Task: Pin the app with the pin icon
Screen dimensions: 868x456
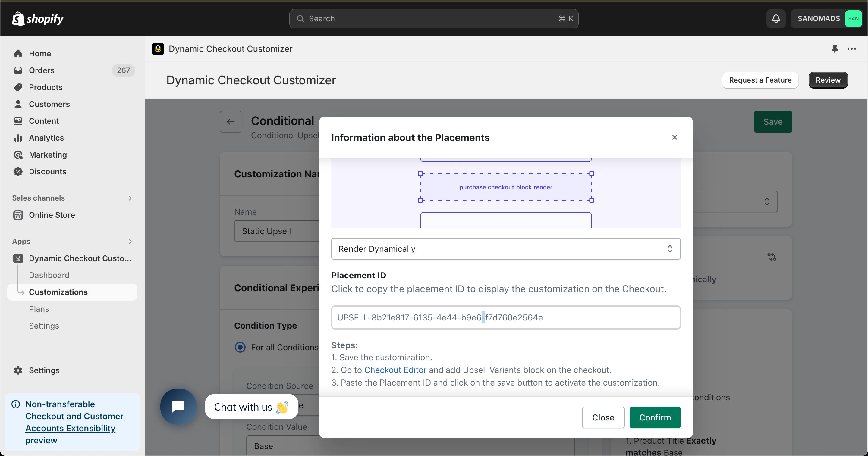Action: click(x=835, y=49)
